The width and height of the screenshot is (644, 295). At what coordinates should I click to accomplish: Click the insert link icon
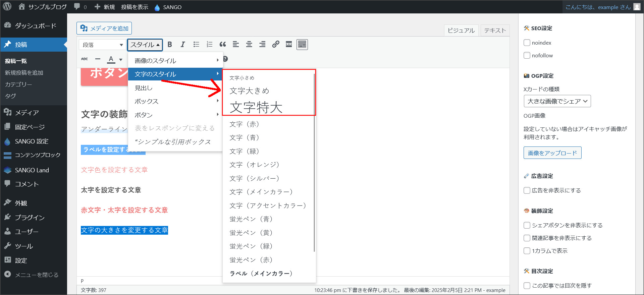click(x=276, y=45)
